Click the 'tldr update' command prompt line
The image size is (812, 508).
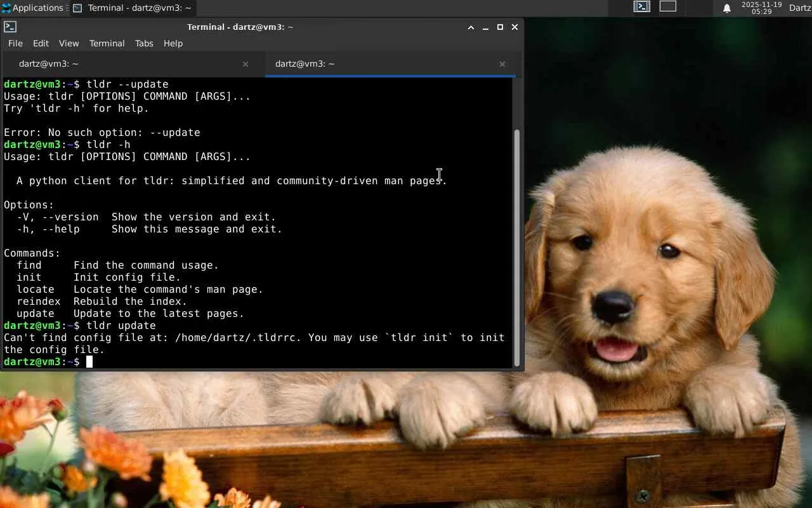coord(80,326)
